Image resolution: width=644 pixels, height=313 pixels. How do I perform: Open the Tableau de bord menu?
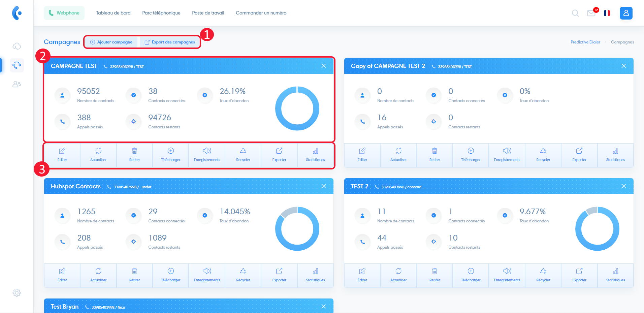(113, 13)
